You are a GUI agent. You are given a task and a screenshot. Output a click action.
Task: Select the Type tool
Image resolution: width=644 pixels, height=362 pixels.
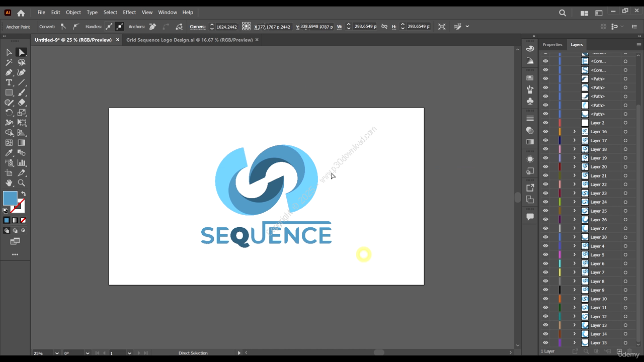(x=9, y=82)
